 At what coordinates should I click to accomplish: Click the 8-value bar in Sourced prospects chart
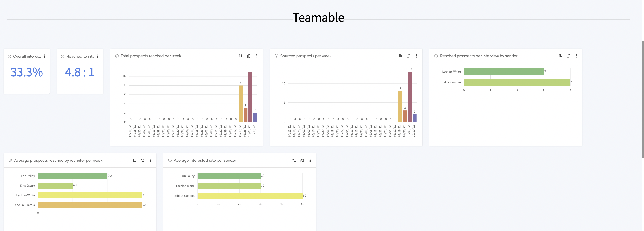pos(400,106)
